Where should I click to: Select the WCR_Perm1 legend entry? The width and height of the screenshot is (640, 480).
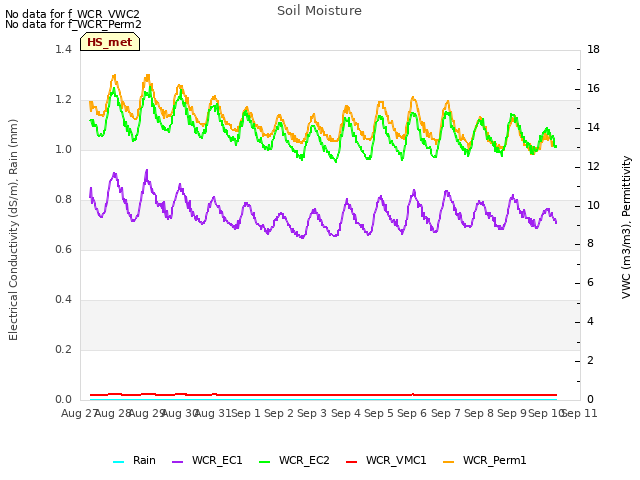click(485, 460)
